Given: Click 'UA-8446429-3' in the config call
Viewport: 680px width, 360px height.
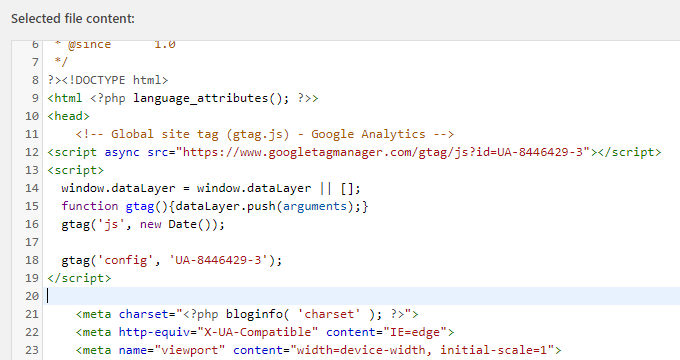Looking at the screenshot, I should 218,260.
